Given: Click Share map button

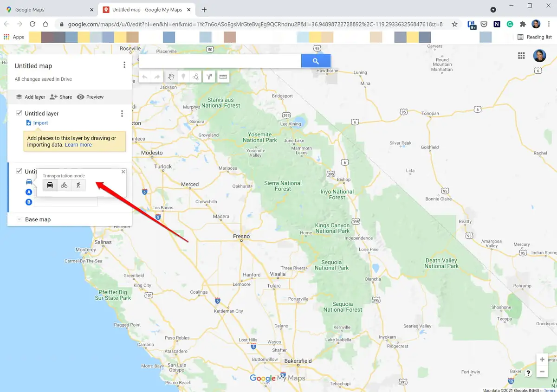Looking at the screenshot, I should tap(61, 97).
